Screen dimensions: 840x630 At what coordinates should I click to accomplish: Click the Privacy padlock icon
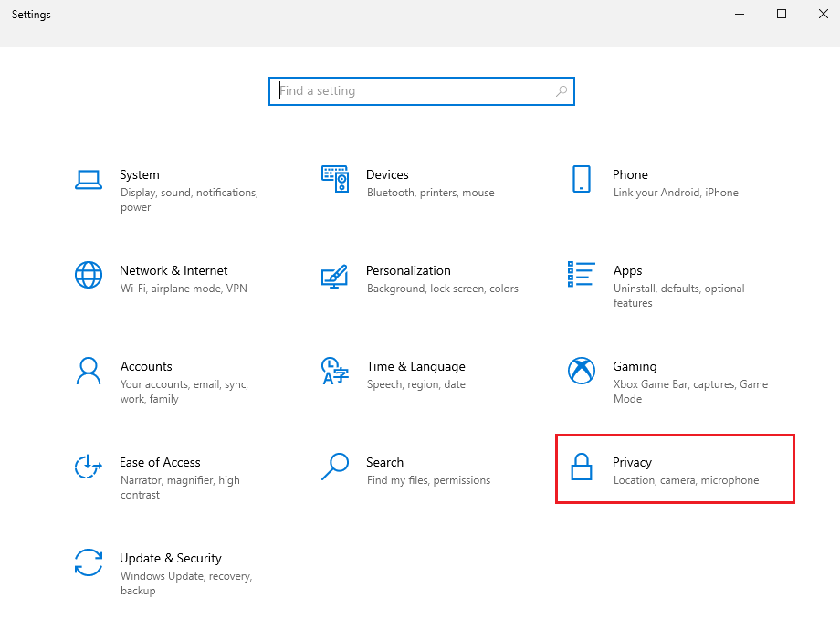click(582, 467)
